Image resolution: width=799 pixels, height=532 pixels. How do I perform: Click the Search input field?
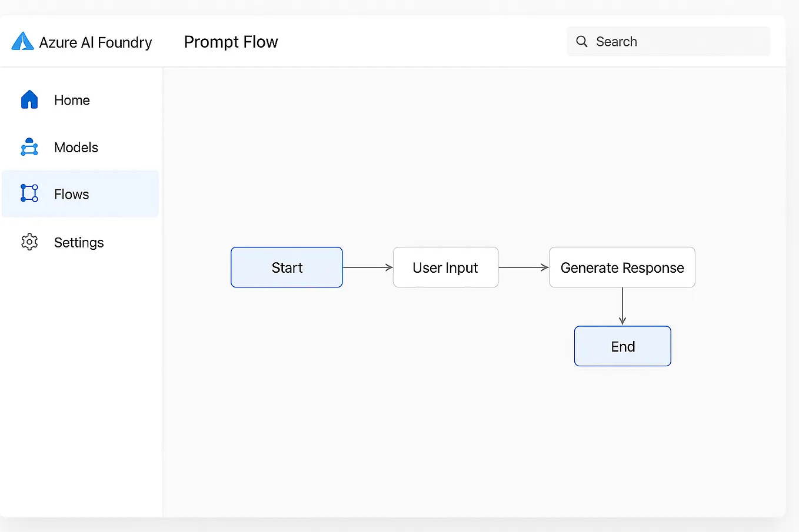click(668, 41)
